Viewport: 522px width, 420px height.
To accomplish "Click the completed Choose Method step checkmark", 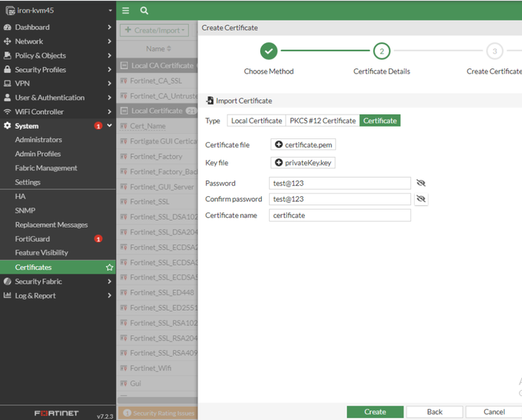I will tap(268, 51).
